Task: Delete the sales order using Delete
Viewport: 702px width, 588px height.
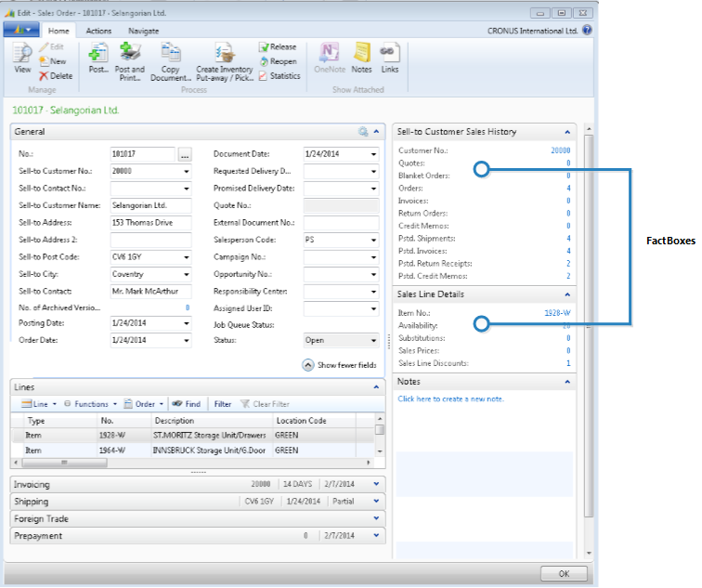Action: click(x=55, y=76)
